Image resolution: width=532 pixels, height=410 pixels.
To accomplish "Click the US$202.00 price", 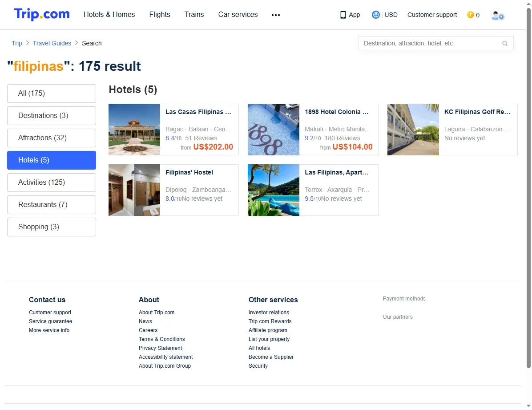I will (x=213, y=147).
